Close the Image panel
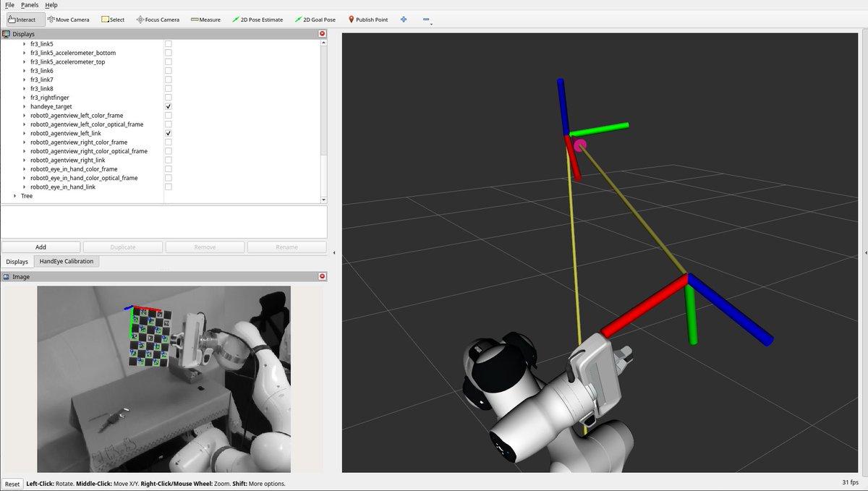The width and height of the screenshot is (868, 491). click(322, 276)
